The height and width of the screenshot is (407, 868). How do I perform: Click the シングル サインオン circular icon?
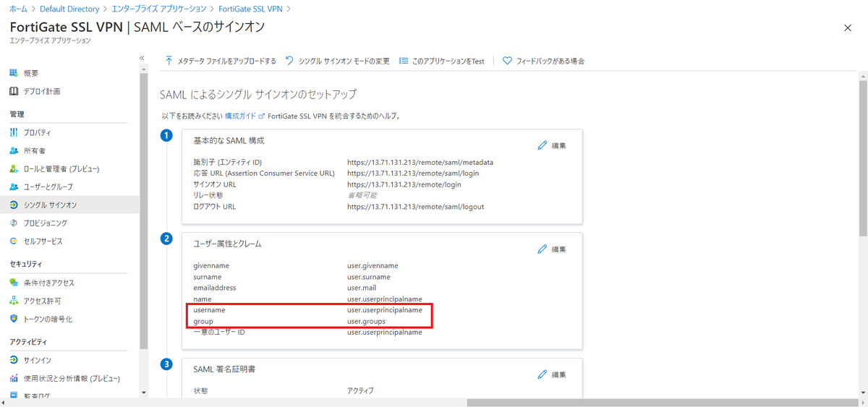pos(14,205)
